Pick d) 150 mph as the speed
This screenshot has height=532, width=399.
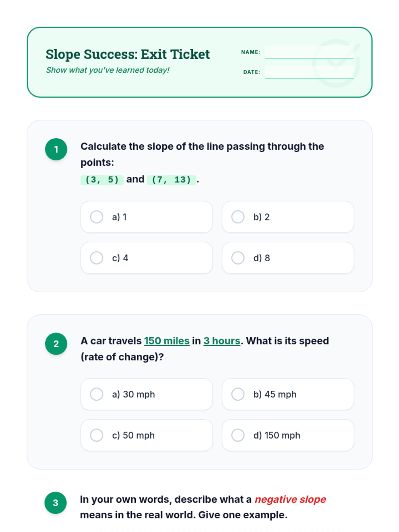coord(288,435)
